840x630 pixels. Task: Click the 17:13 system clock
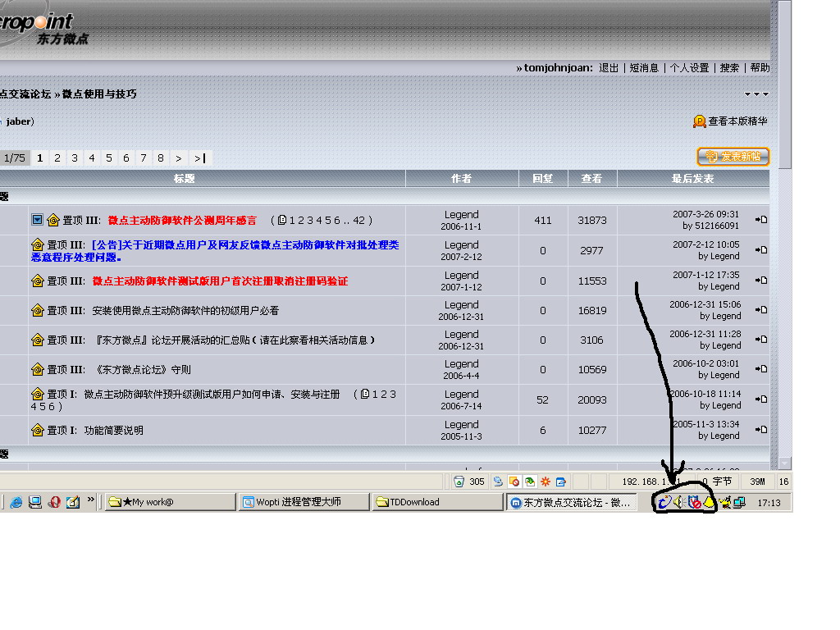pyautogui.click(x=769, y=503)
